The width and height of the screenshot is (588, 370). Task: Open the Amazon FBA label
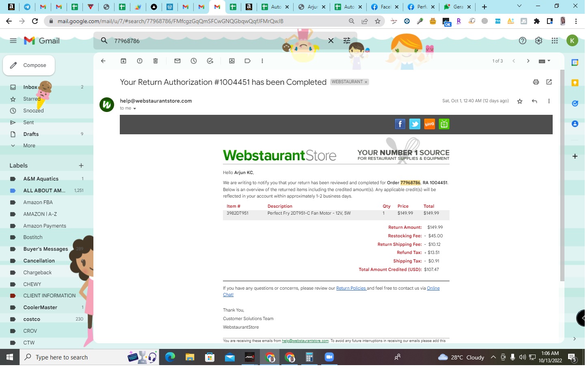pyautogui.click(x=38, y=203)
